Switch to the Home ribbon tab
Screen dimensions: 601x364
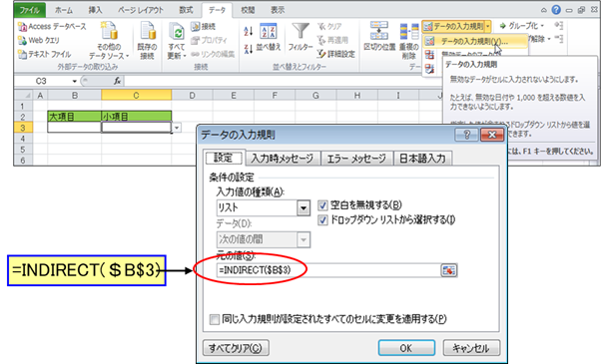(x=64, y=10)
